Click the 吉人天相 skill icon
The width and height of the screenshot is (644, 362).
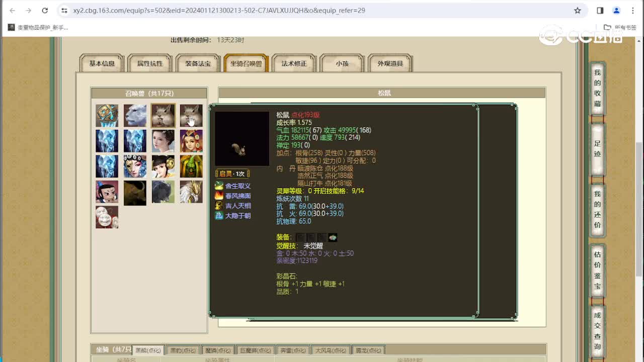click(x=219, y=206)
